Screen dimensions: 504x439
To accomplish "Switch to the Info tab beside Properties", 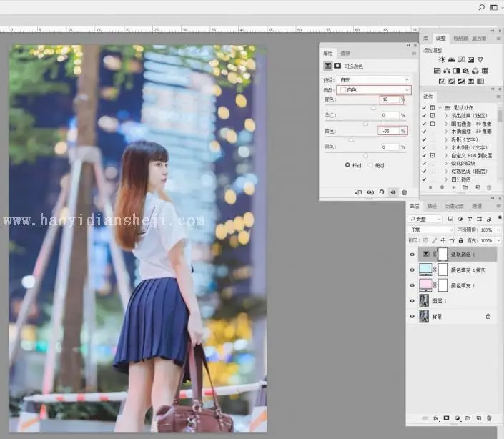I will coord(345,54).
